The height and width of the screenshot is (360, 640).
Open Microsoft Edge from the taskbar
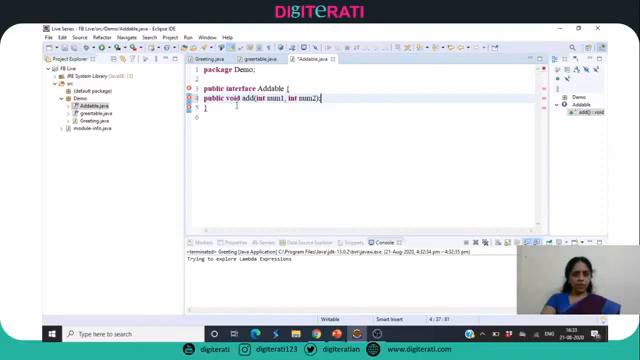pyautogui.click(x=256, y=334)
